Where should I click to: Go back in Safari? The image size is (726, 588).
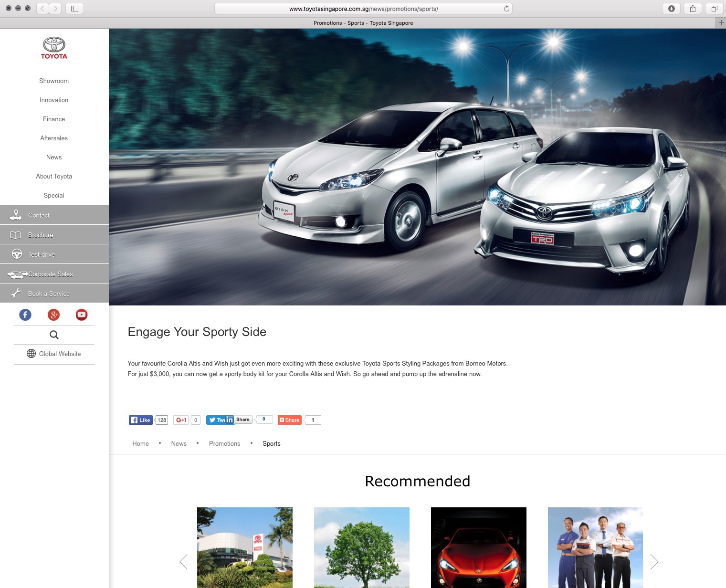pyautogui.click(x=42, y=9)
